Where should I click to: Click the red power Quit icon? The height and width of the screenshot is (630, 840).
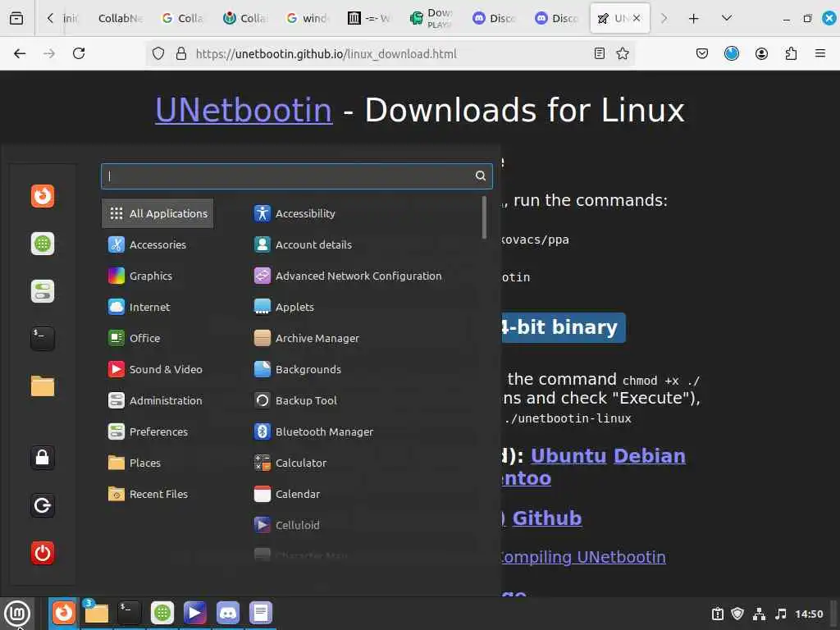pos(43,553)
